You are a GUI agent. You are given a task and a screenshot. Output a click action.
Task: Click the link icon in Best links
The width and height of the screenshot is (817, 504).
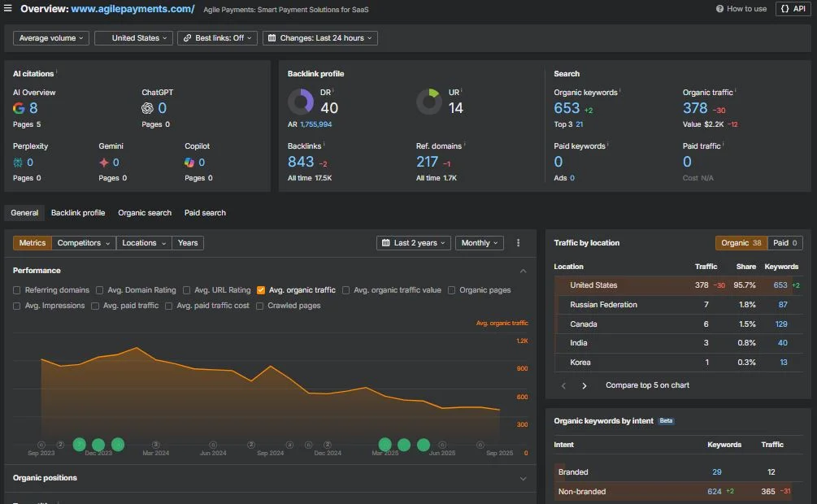point(187,38)
